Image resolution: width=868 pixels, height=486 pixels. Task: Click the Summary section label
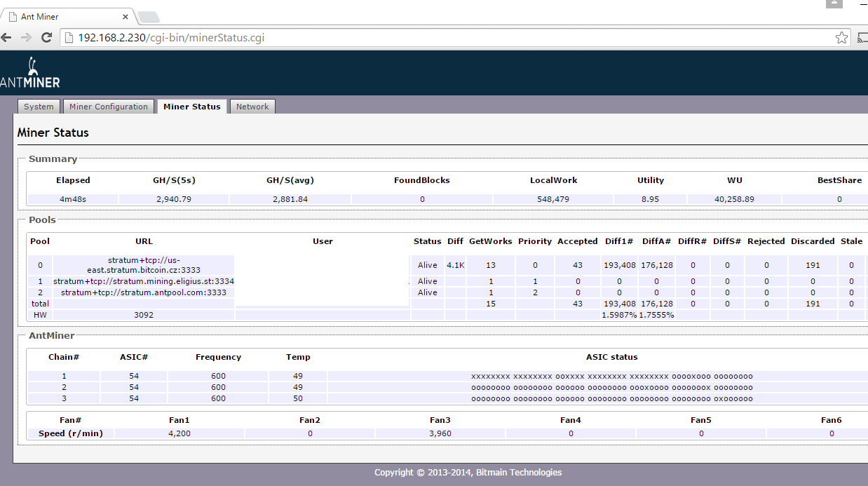click(53, 159)
